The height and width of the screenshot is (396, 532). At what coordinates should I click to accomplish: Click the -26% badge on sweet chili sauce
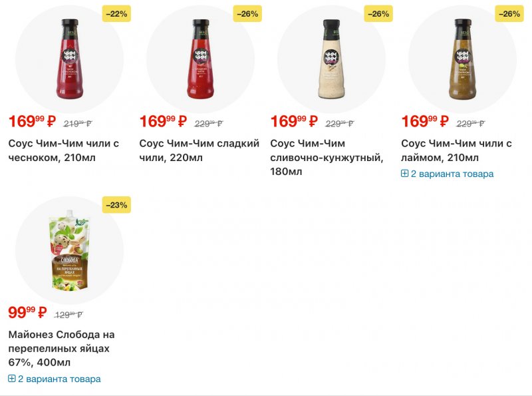click(x=247, y=14)
